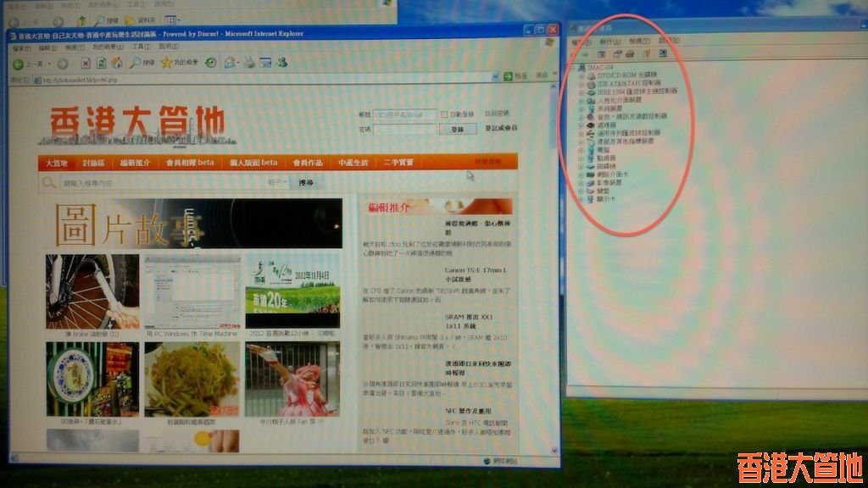Click the help question mark icon in Device Manager

click(646, 54)
